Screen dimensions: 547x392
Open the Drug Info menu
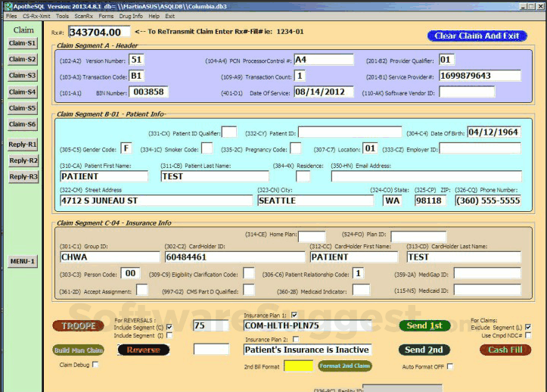(x=131, y=16)
